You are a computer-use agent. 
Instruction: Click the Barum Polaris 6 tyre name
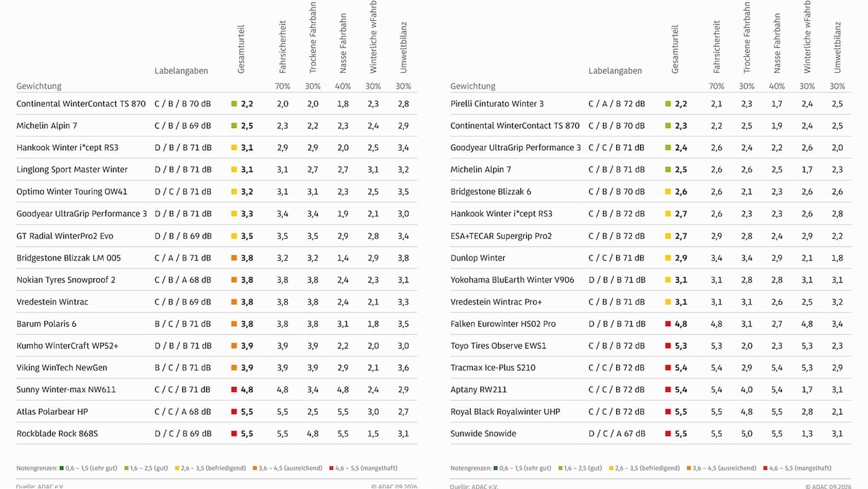click(x=46, y=324)
